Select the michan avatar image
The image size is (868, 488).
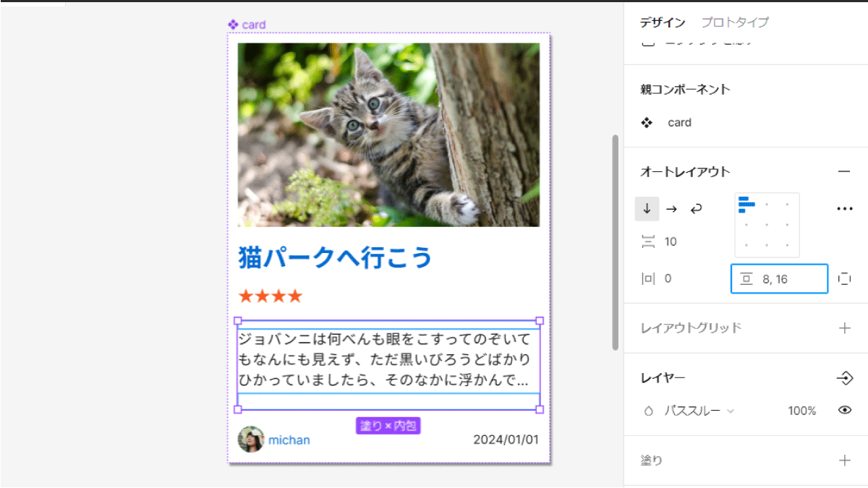point(251,440)
